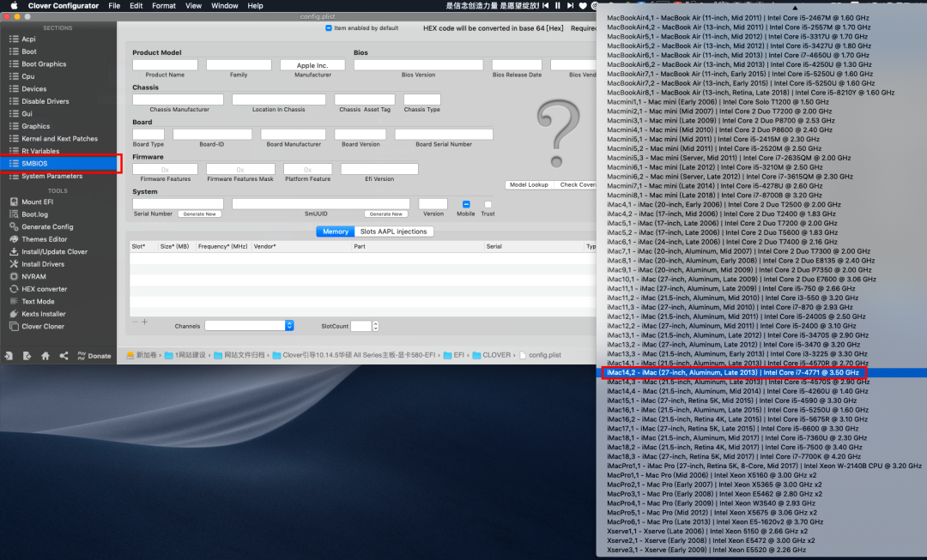Screen dimensions: 927x560
Task: Click the Donate PayPal button
Action: click(94, 356)
